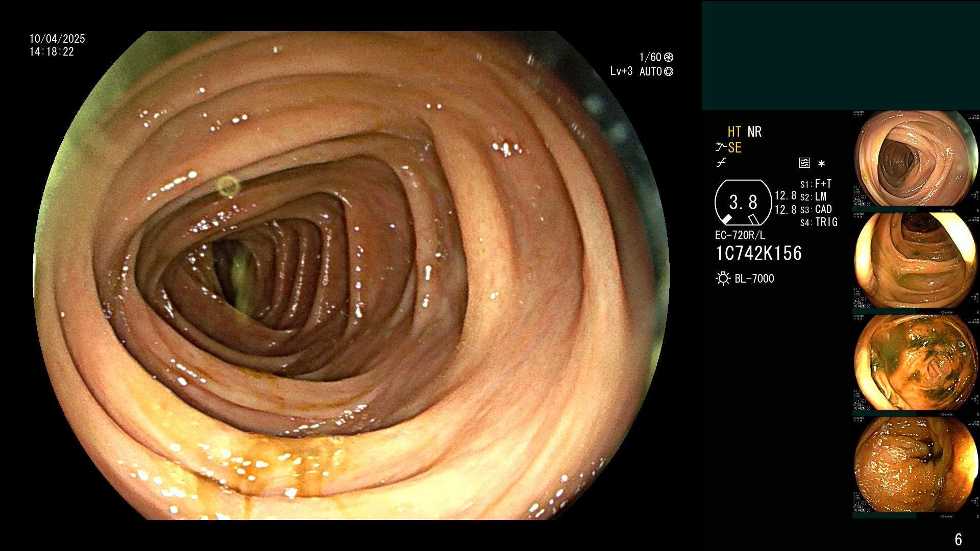Viewport: 980px width, 551px height.
Task: Click the date 10/04/2025
Action: coord(57,39)
